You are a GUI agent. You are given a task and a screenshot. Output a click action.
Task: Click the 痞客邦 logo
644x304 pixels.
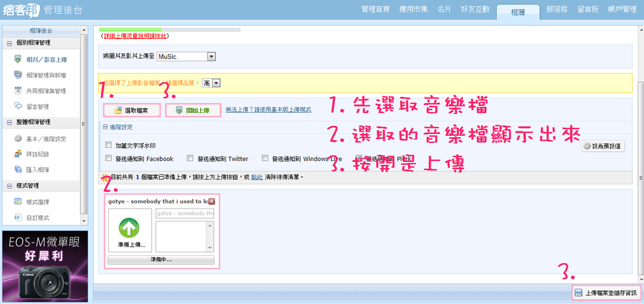21,10
